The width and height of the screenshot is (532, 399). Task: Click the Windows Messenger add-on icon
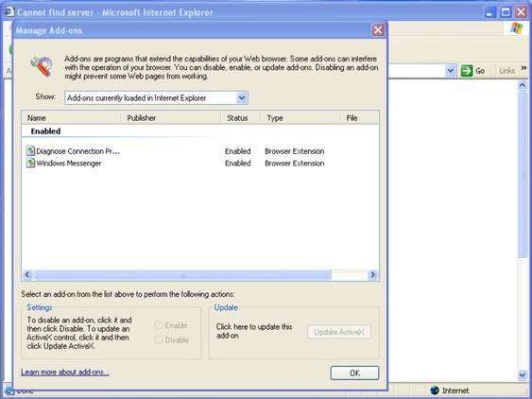[30, 163]
